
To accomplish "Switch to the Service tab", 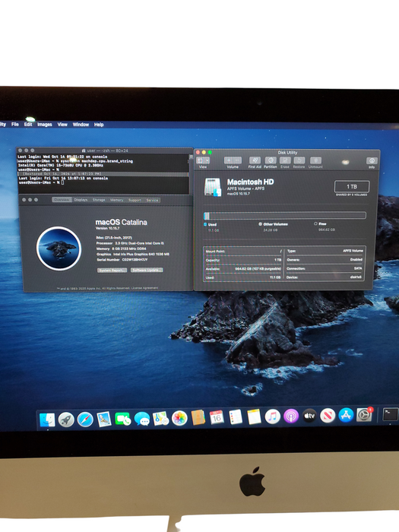I will (x=152, y=200).
